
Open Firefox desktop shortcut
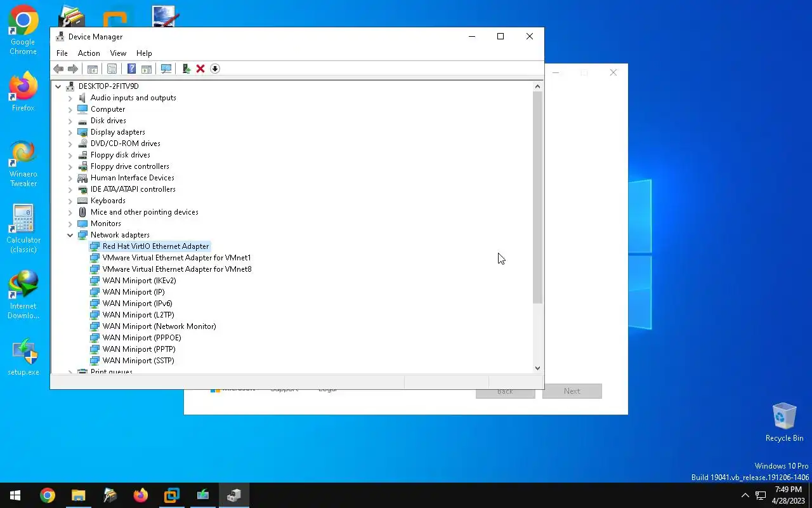click(23, 92)
